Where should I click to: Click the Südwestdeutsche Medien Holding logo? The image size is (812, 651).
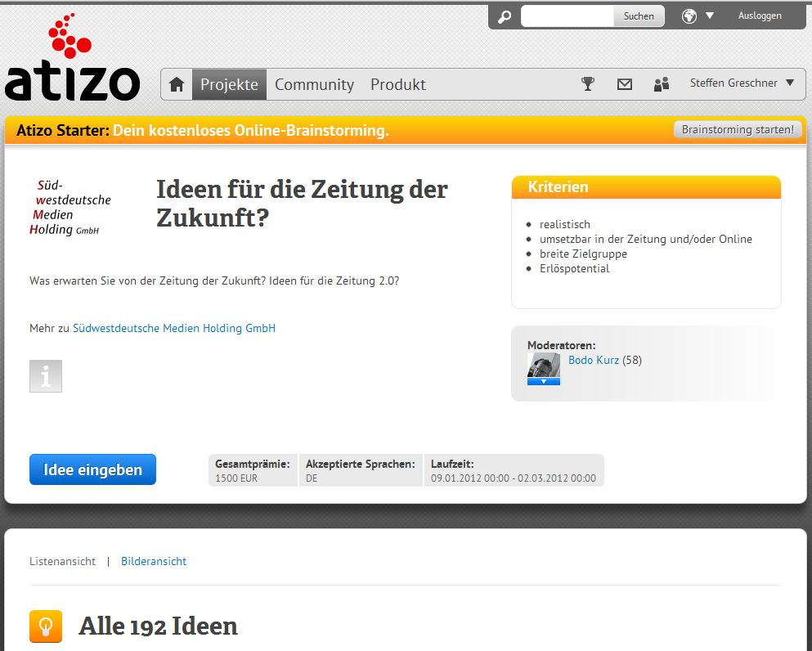pyautogui.click(x=70, y=207)
